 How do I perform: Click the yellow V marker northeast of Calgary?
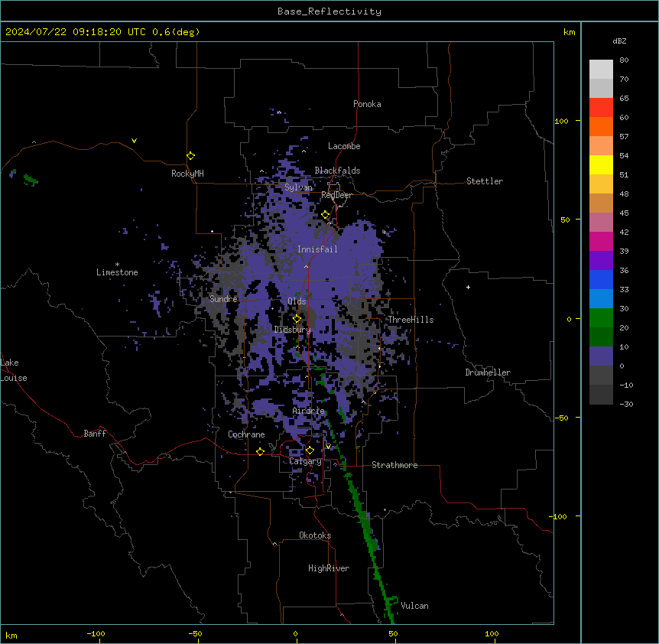click(x=328, y=446)
